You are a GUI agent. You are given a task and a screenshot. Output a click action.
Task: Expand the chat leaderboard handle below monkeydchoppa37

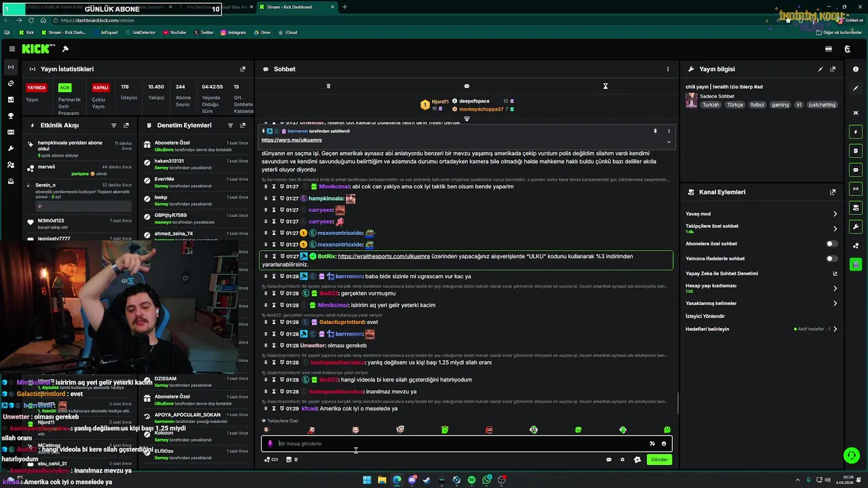[x=467, y=119]
